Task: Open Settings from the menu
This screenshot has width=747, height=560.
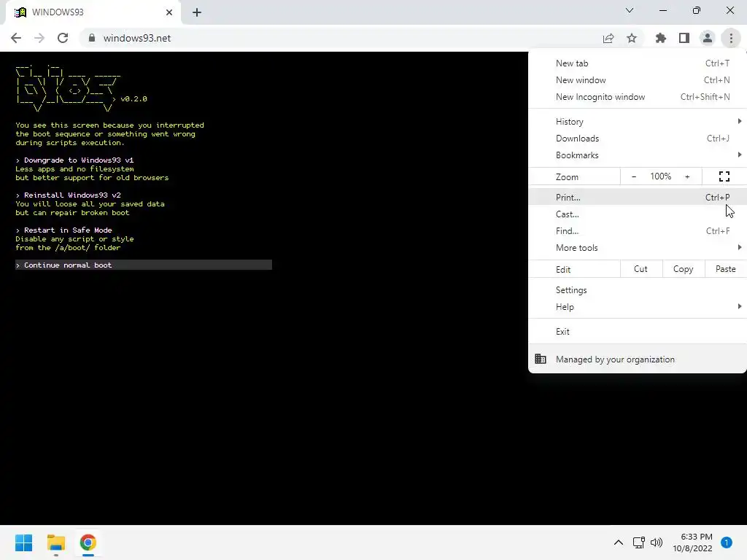Action: point(638,290)
